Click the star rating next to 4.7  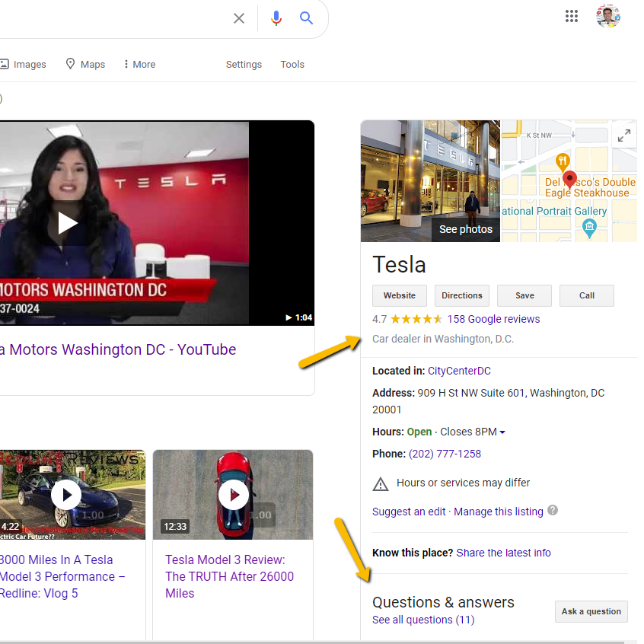416,319
